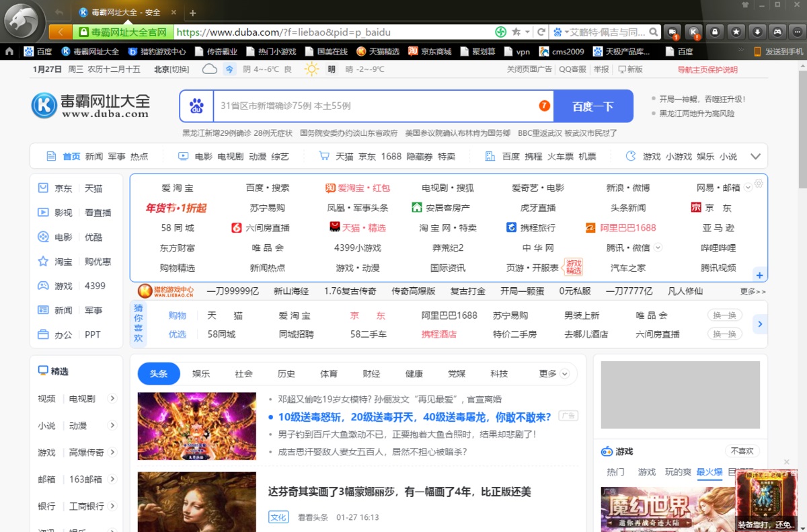Click the 百度一下 search button
The height and width of the screenshot is (532, 807).
pos(593,106)
